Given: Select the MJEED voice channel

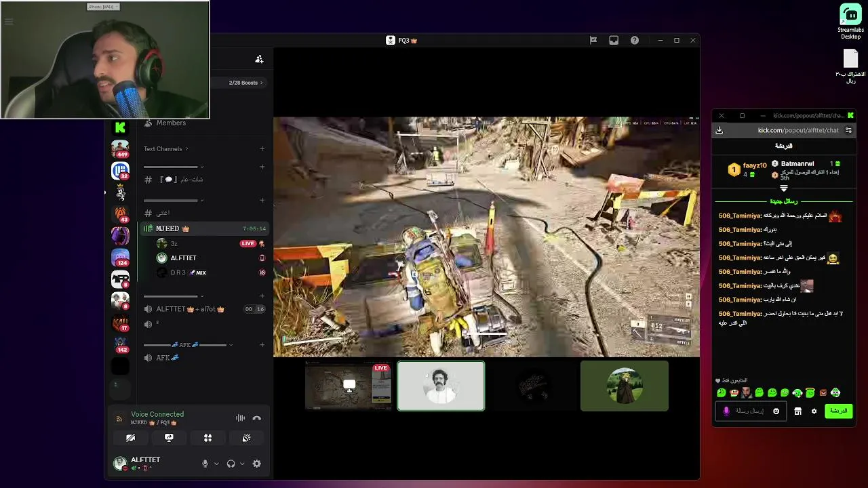Looking at the screenshot, I should tap(205, 228).
